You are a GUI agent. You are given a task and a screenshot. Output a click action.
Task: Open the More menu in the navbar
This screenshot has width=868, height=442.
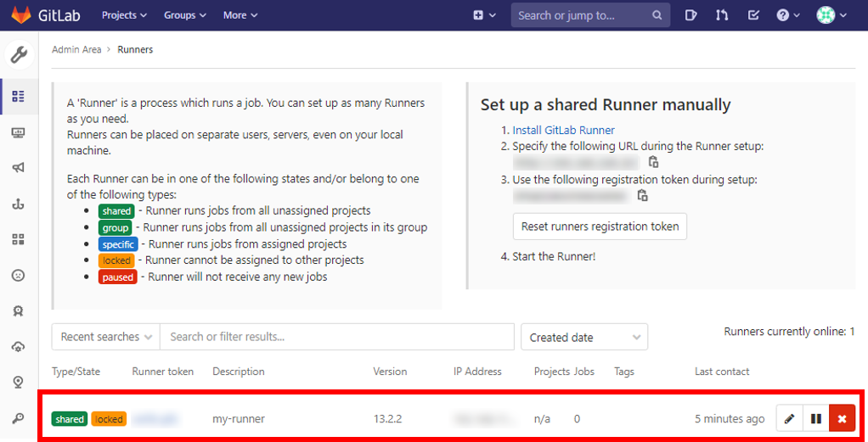coord(240,15)
